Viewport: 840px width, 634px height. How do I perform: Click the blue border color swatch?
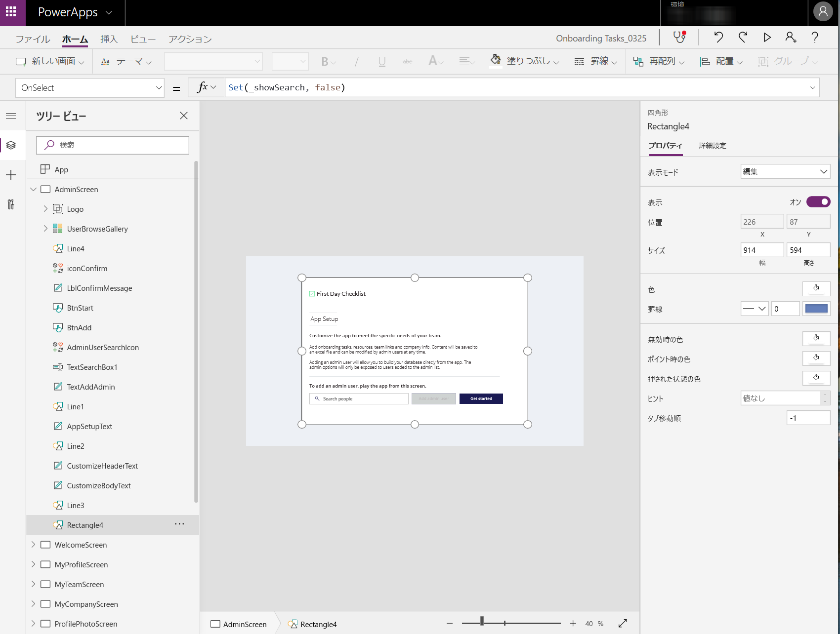[x=816, y=309]
